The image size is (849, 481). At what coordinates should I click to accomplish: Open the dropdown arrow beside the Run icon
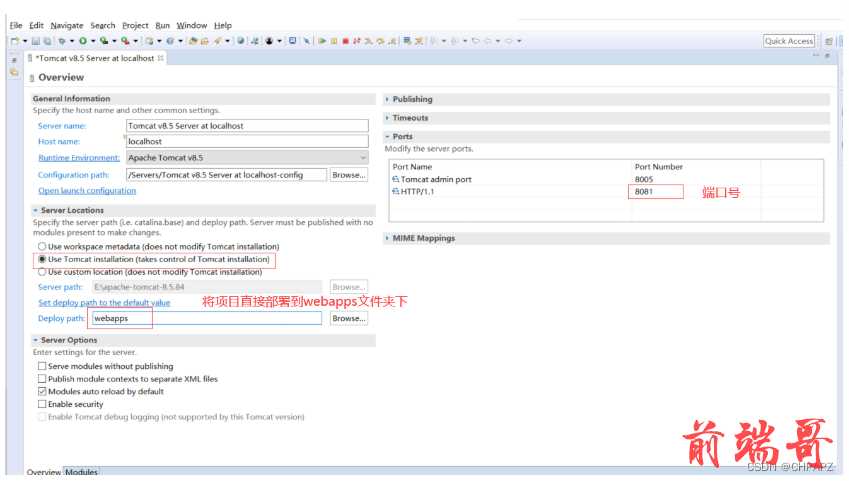[93, 41]
